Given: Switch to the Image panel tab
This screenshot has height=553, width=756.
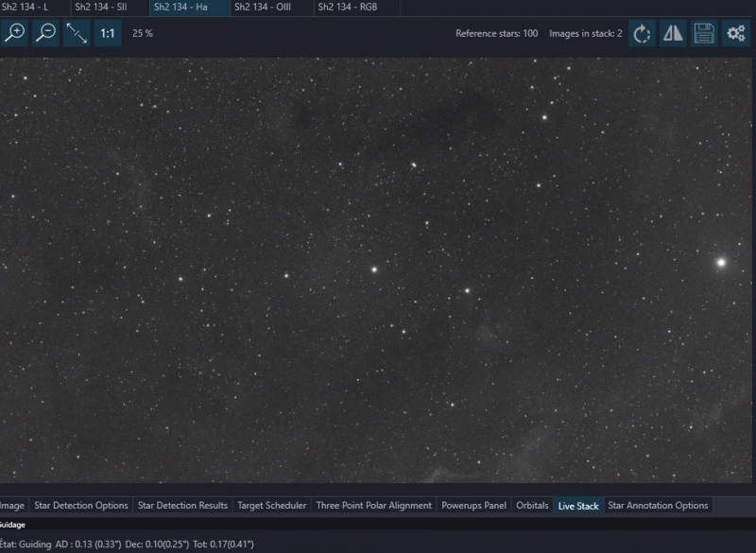Looking at the screenshot, I should click(13, 506).
